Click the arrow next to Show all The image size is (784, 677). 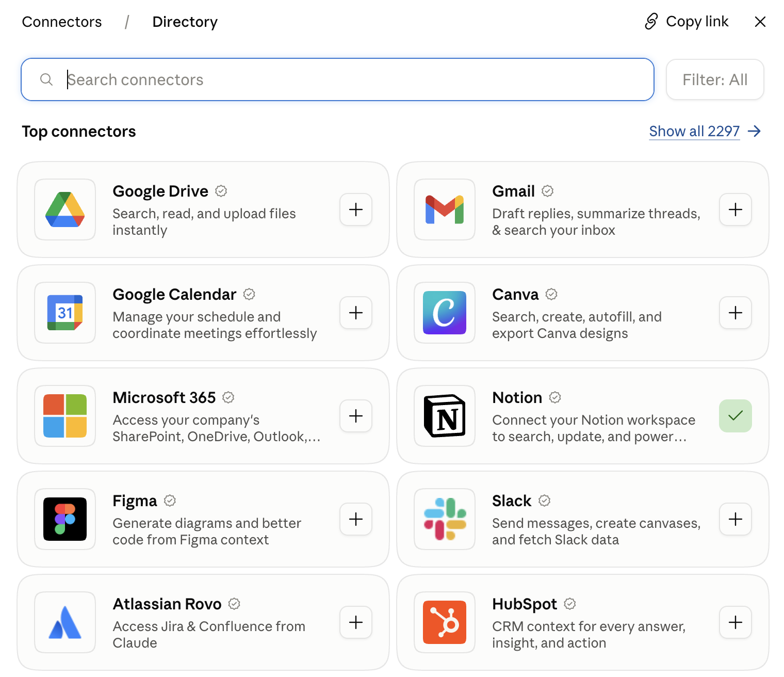point(754,131)
